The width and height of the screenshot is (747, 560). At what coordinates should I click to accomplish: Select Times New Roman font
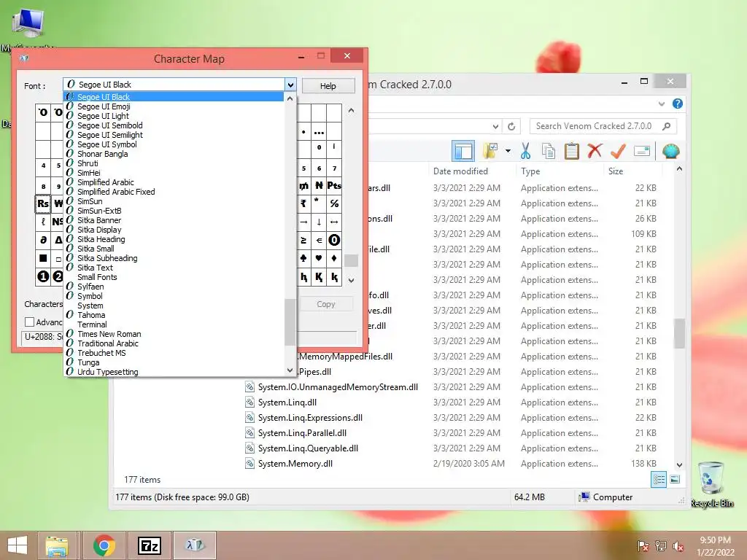109,334
